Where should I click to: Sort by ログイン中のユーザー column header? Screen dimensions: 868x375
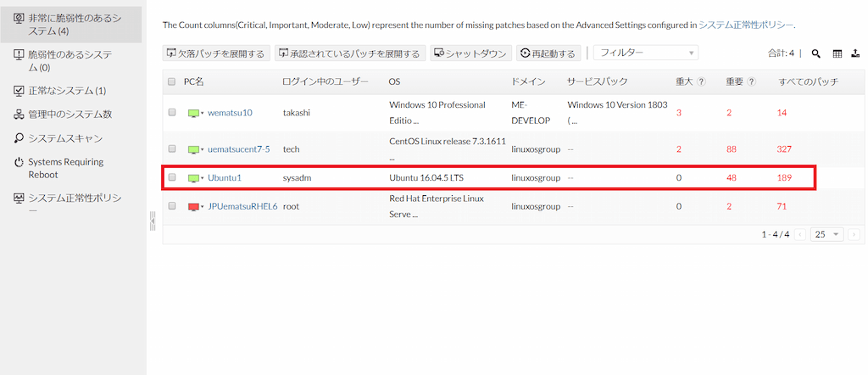[x=325, y=82]
